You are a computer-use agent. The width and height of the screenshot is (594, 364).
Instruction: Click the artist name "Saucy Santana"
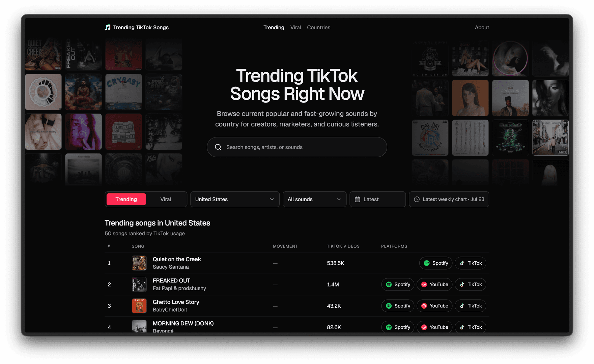pos(171,267)
